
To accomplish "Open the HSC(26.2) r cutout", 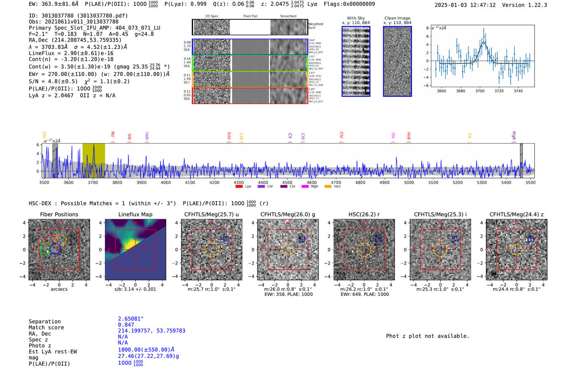I will tap(364, 250).
